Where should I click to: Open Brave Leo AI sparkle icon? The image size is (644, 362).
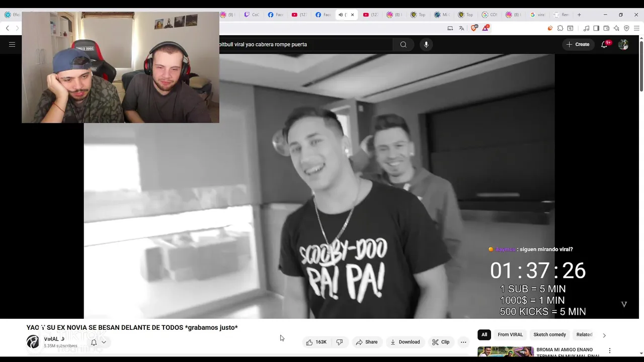[616, 28]
